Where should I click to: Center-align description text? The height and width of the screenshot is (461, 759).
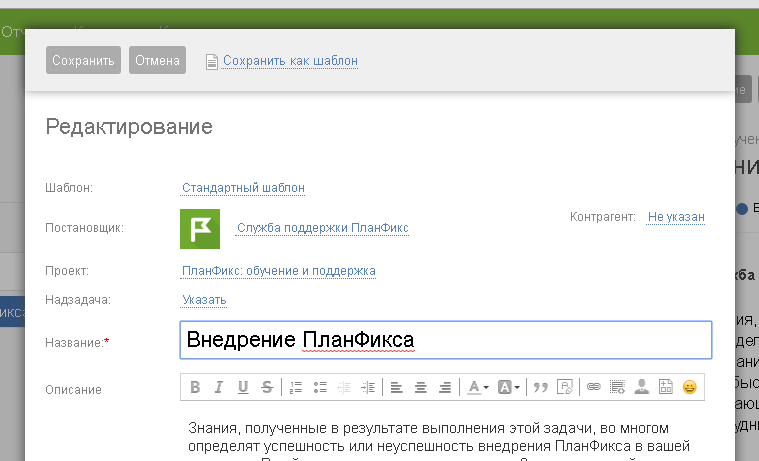[x=421, y=387]
